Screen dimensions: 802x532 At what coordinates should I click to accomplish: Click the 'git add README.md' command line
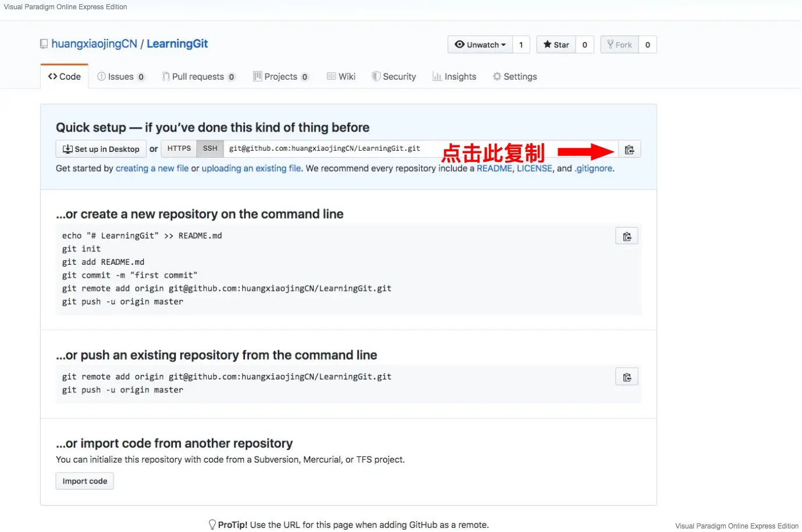click(x=104, y=263)
